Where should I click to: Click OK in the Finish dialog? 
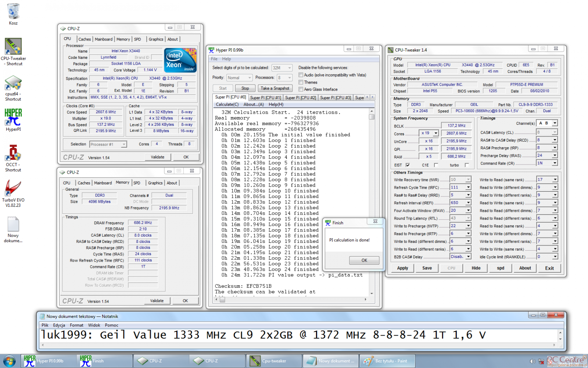[364, 260]
